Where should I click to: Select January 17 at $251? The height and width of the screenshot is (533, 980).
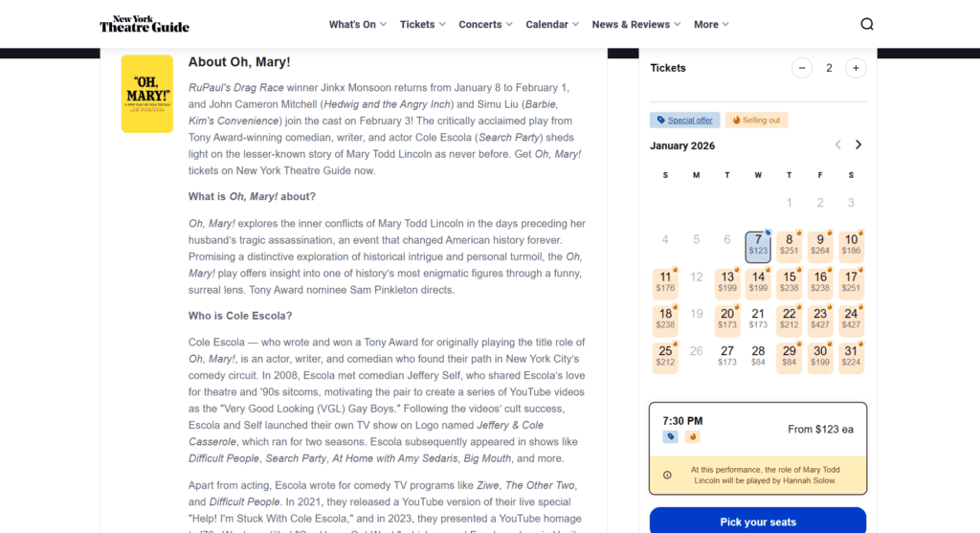point(851,282)
